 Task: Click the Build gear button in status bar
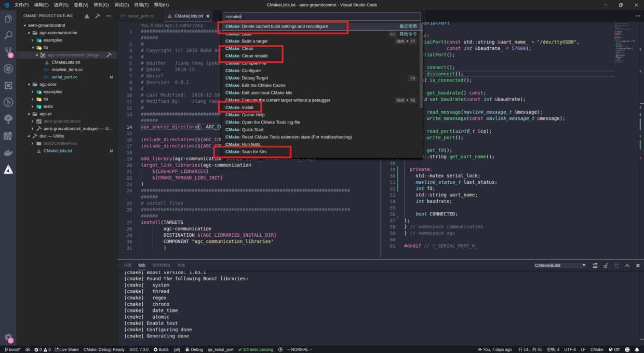161,349
